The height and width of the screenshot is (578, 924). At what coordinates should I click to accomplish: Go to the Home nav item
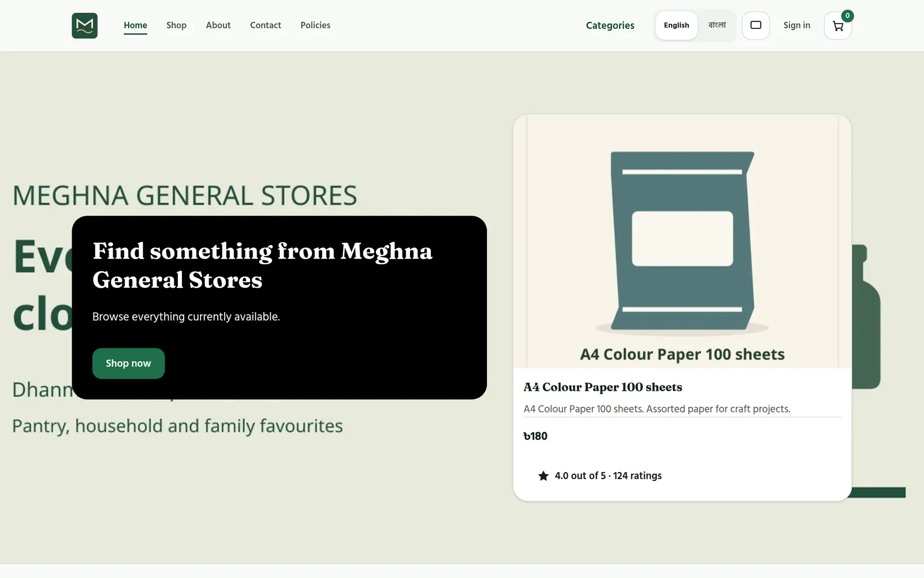pos(135,25)
